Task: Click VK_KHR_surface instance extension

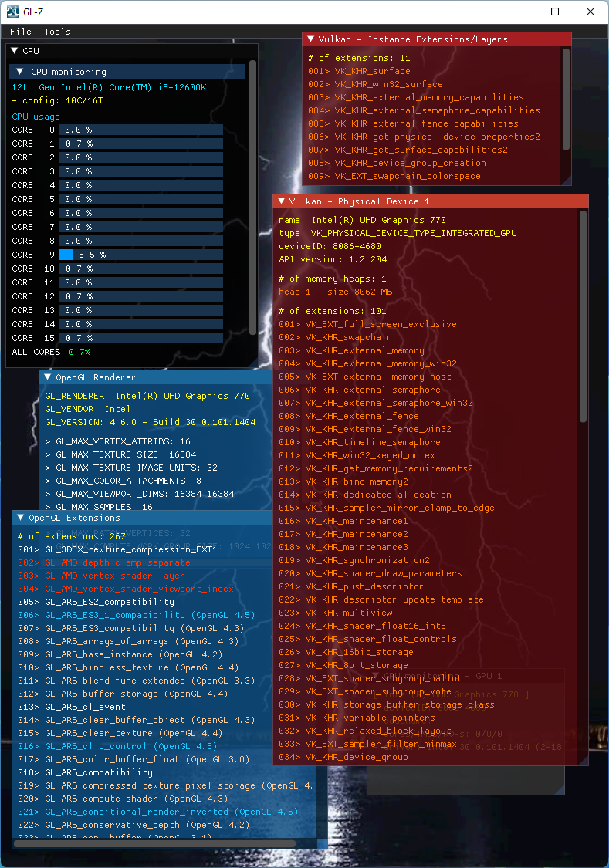Action: [360, 71]
